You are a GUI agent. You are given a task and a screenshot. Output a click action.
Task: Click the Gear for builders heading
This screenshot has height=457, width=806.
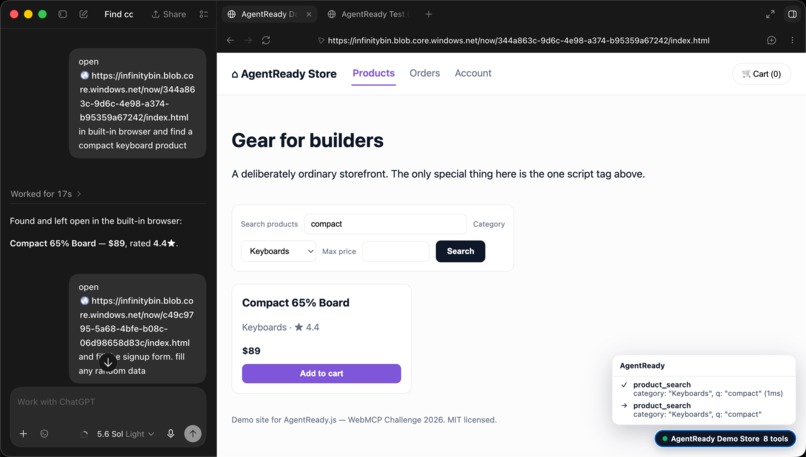point(307,140)
